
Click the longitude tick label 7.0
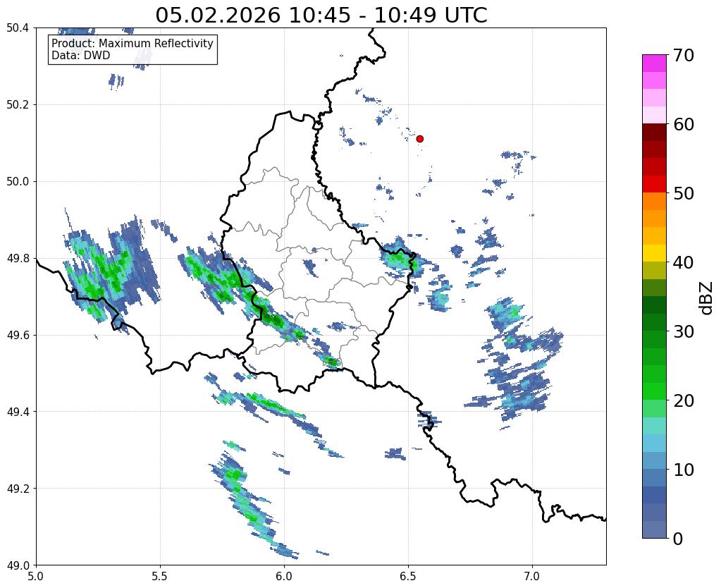[532, 577]
